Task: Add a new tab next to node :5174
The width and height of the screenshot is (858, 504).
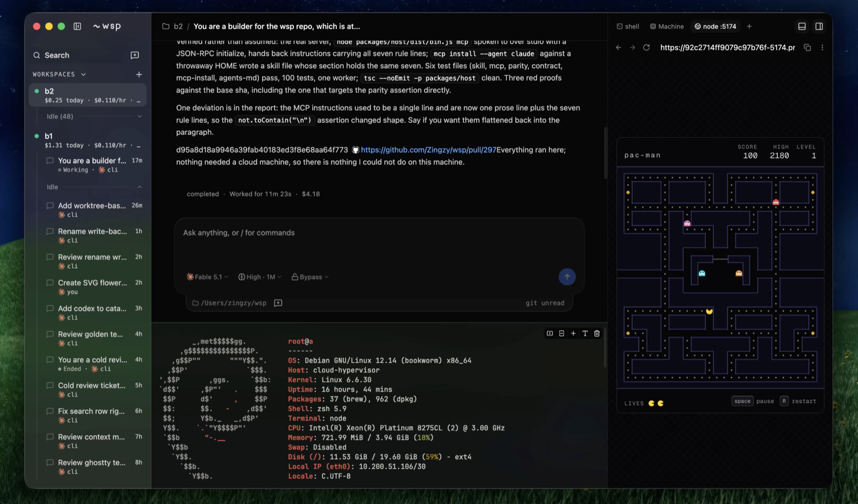Action: 749,26
